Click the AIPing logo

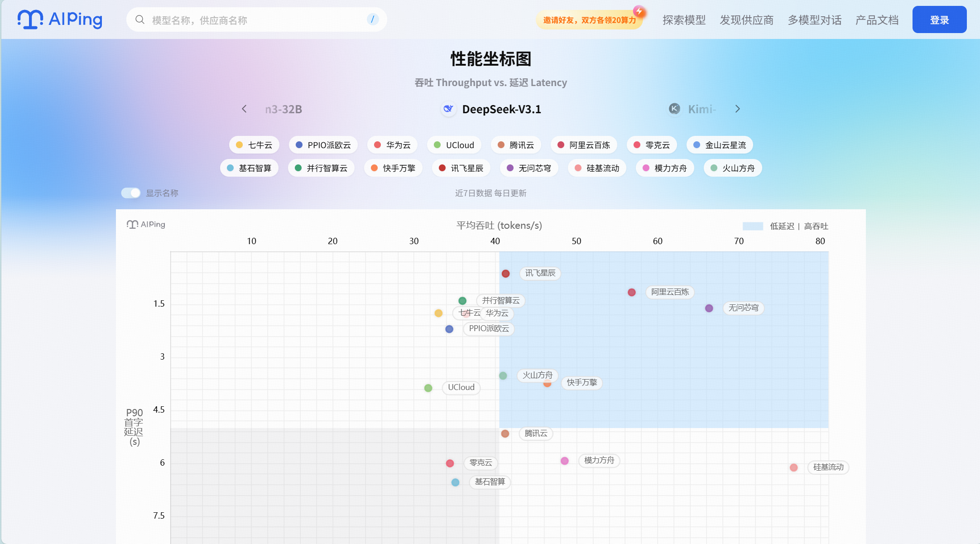(x=59, y=19)
